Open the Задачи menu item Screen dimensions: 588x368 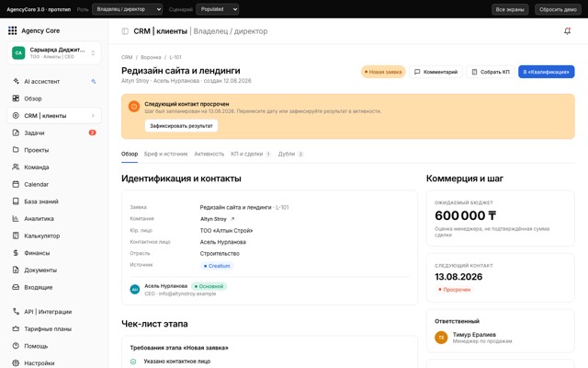point(54,132)
